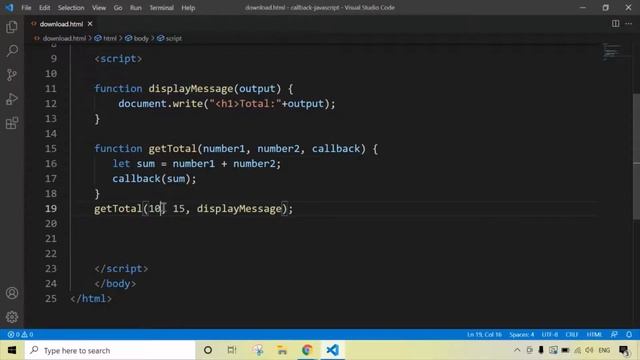This screenshot has width=640, height=360.
Task: Open the Terminal menu
Action: coord(161,8)
